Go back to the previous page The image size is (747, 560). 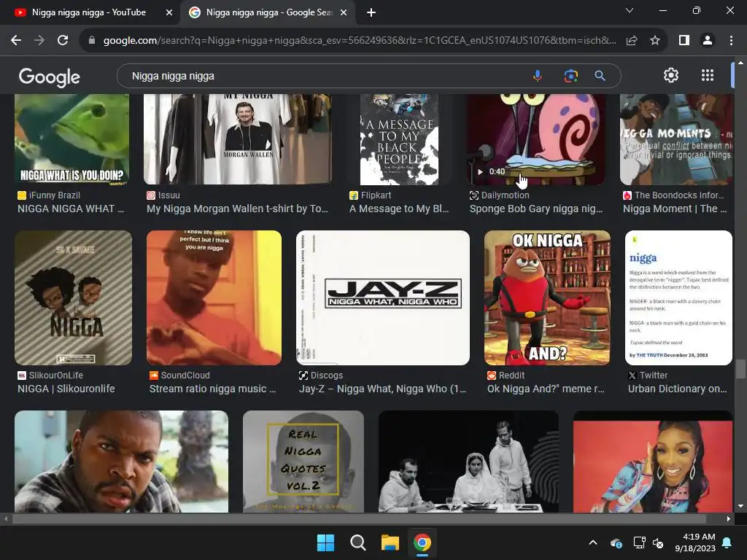16,41
